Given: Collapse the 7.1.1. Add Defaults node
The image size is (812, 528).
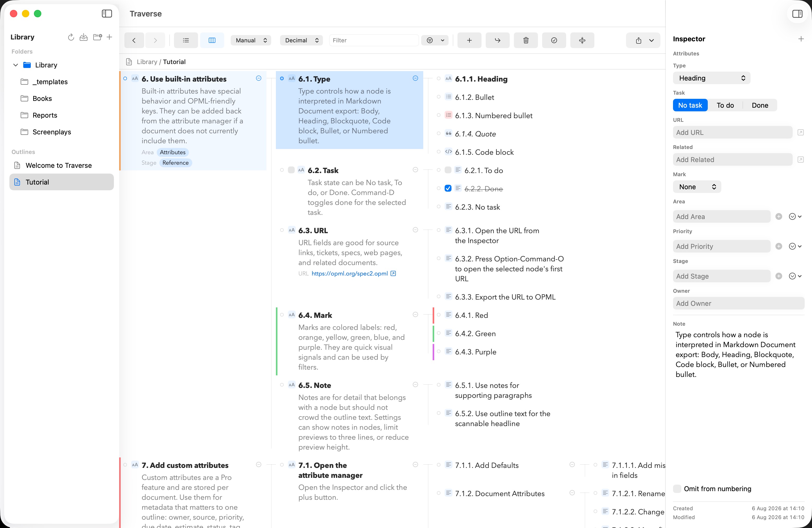Looking at the screenshot, I should pos(572,465).
